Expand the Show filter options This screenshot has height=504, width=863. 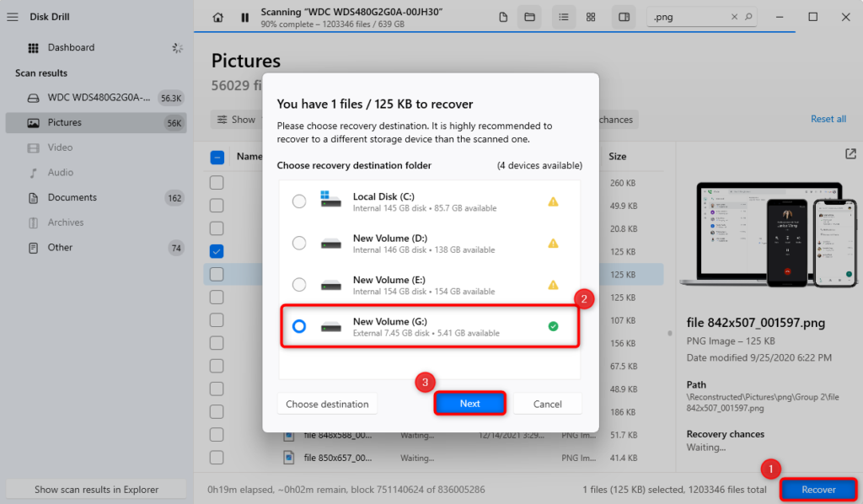click(x=237, y=119)
